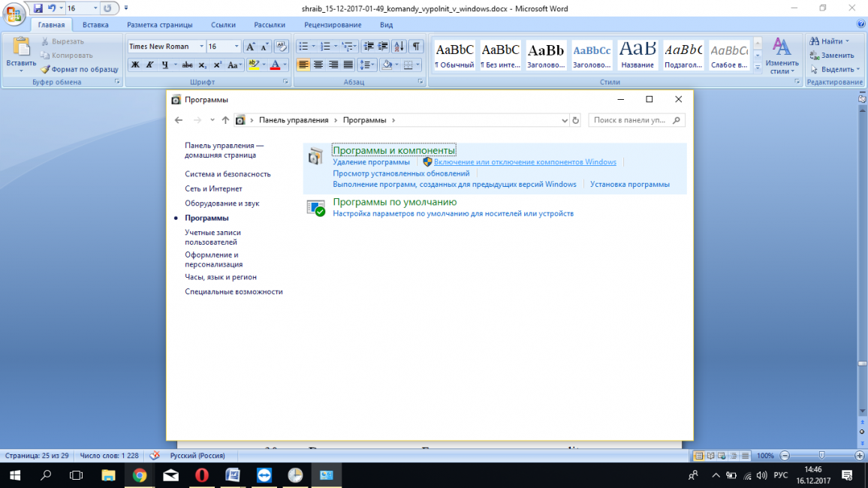Screen dimensions: 868x488
Task: Open the font name dropdown
Action: point(201,47)
